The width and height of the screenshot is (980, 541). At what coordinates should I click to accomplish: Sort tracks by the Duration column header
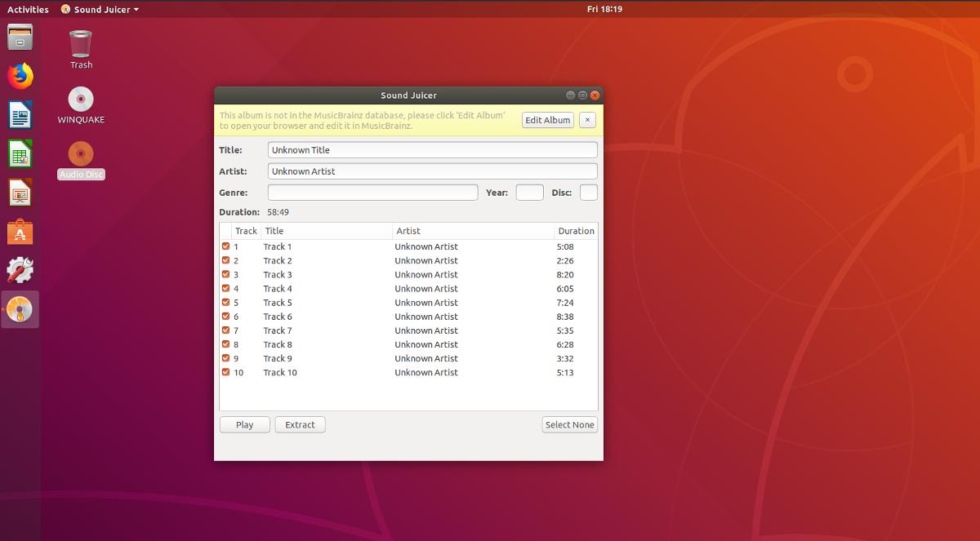(x=576, y=231)
